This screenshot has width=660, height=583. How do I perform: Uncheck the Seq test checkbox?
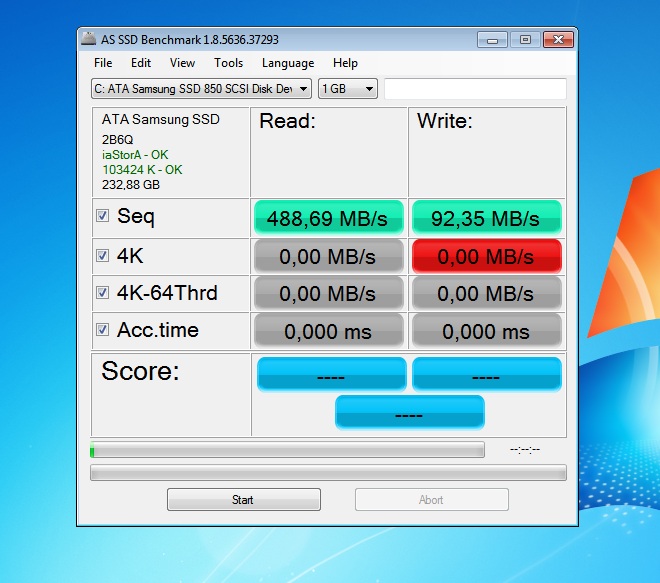click(102, 216)
